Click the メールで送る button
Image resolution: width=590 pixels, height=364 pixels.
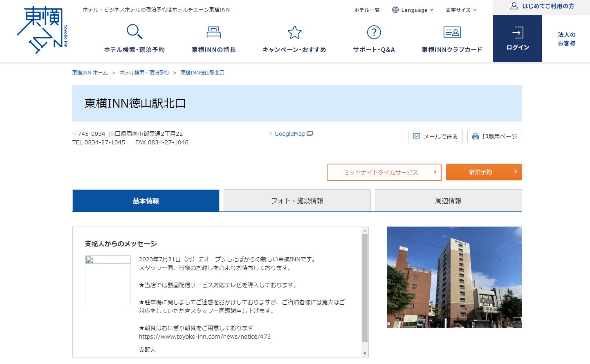[435, 136]
